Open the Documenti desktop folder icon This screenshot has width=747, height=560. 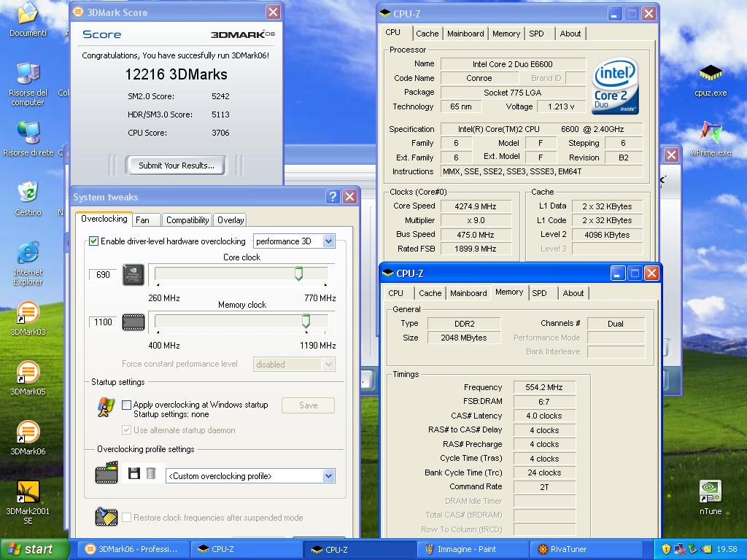(x=28, y=19)
